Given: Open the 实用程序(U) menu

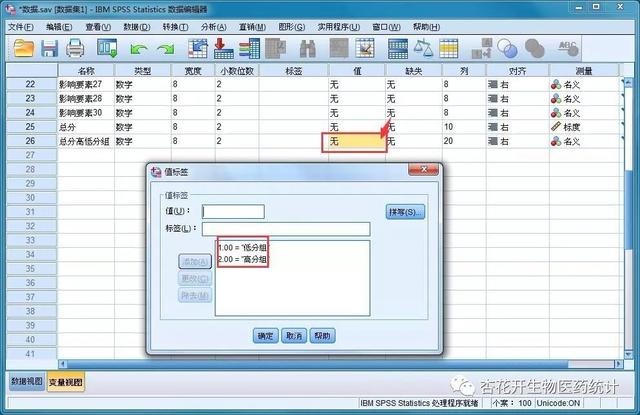Looking at the screenshot, I should click(x=339, y=27).
